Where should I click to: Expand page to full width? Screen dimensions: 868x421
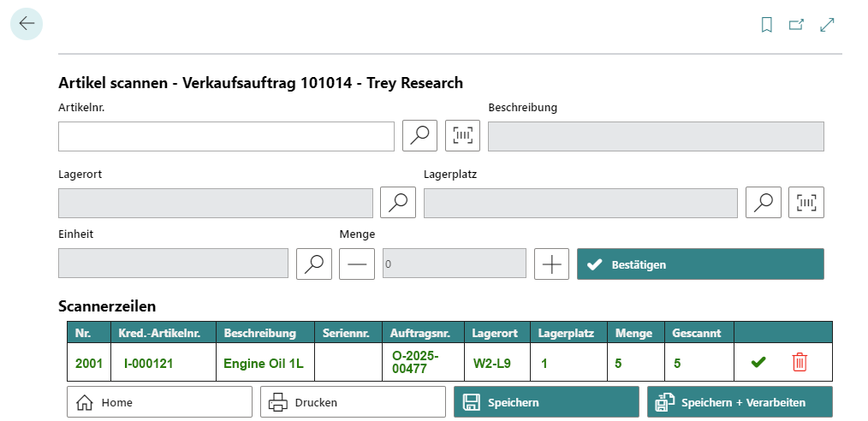point(827,25)
